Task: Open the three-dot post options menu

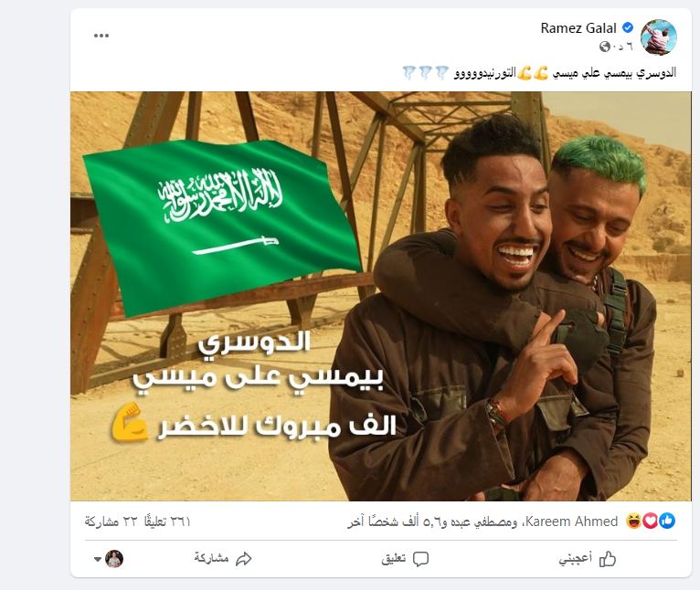Action: [x=101, y=36]
